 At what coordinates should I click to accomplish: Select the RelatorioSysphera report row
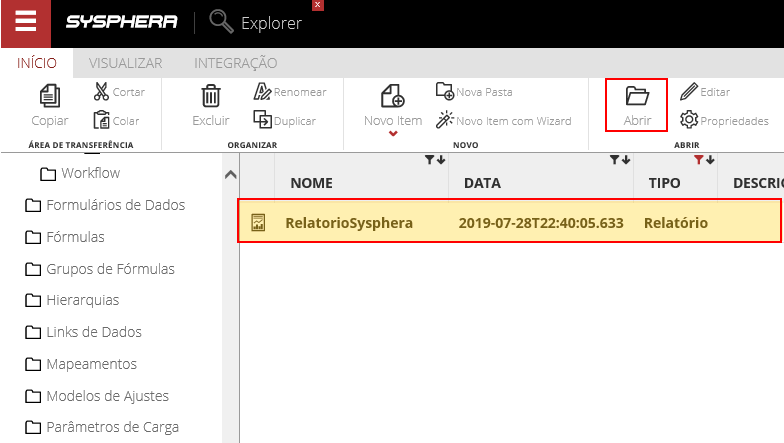pos(510,221)
